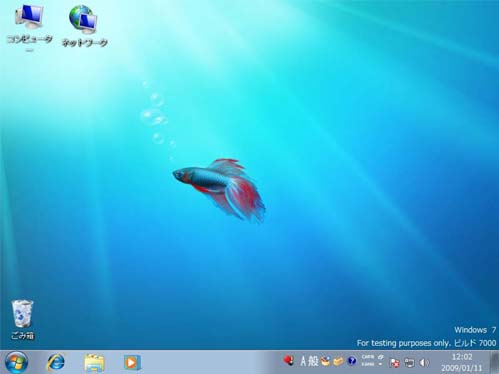This screenshot has width=499, height=374.
Task: Open IME tools toolbox icon
Action: tap(338, 361)
